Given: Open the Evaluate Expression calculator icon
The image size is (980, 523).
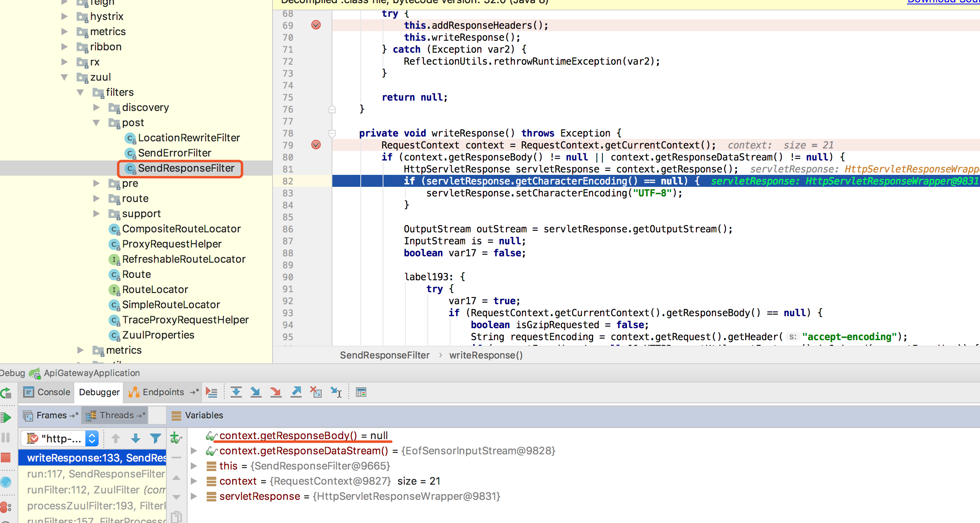Looking at the screenshot, I should [361, 392].
